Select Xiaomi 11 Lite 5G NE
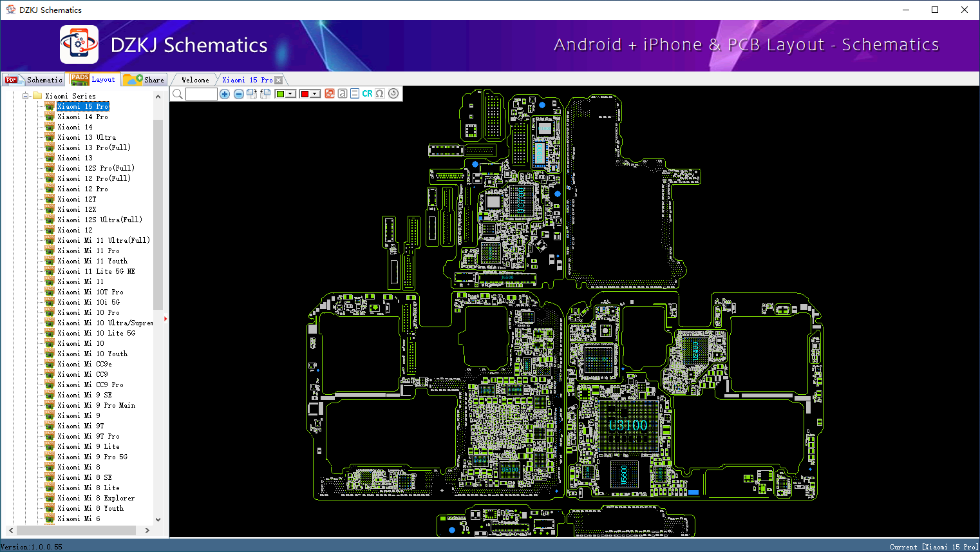Screen dimensions: 980x552 96,271
